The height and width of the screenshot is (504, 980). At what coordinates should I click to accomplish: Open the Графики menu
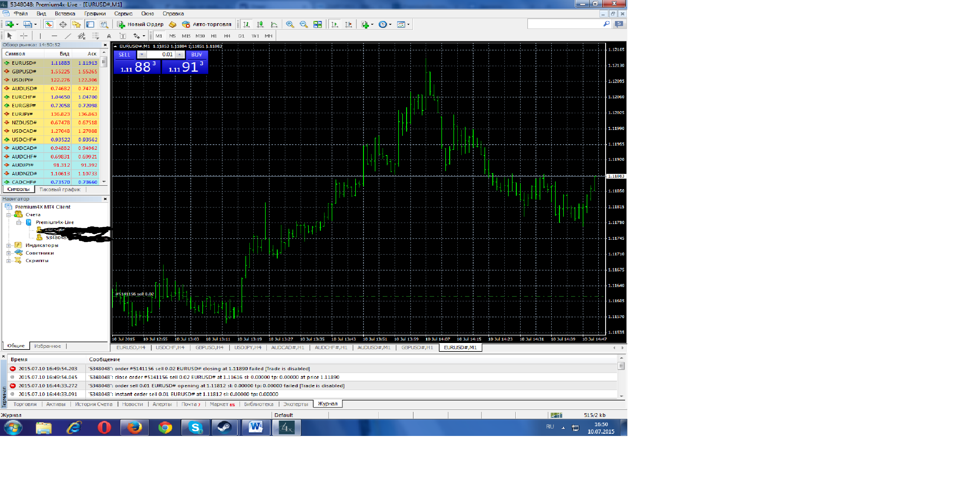95,14
